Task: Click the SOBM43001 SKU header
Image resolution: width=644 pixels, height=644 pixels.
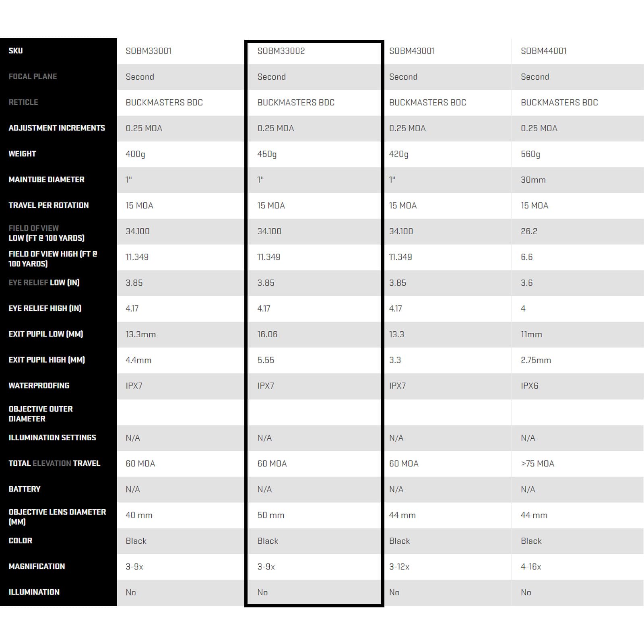Action: (412, 51)
